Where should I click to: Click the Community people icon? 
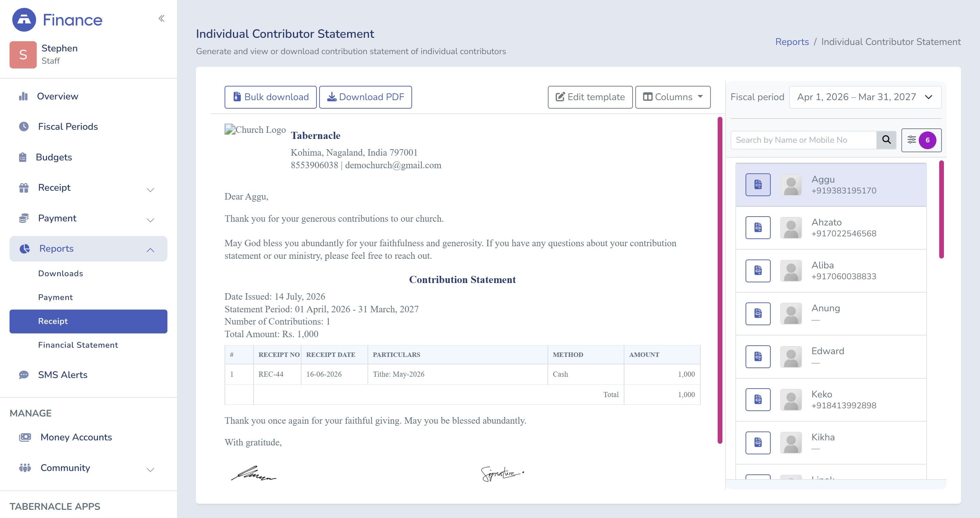[25, 468]
